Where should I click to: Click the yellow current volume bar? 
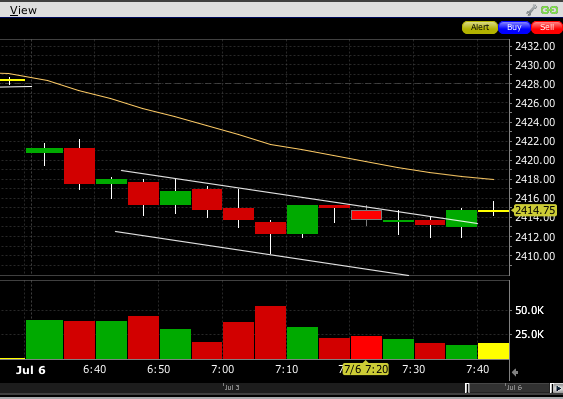pyautogui.click(x=493, y=351)
